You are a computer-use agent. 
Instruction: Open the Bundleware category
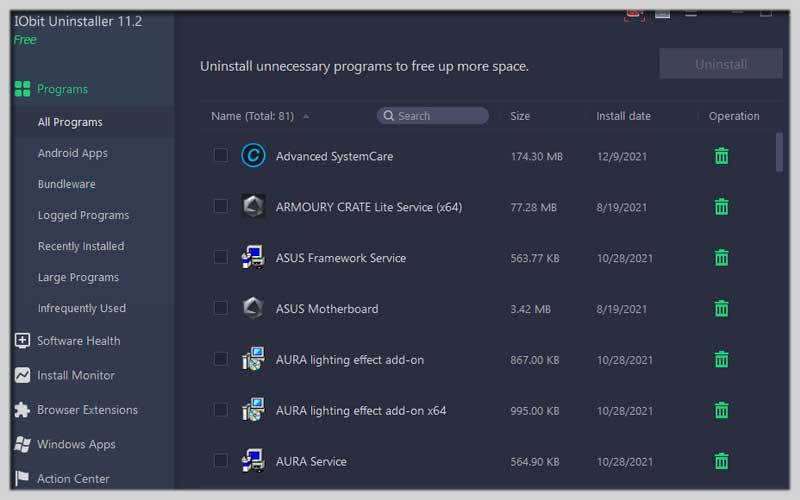[66, 184]
